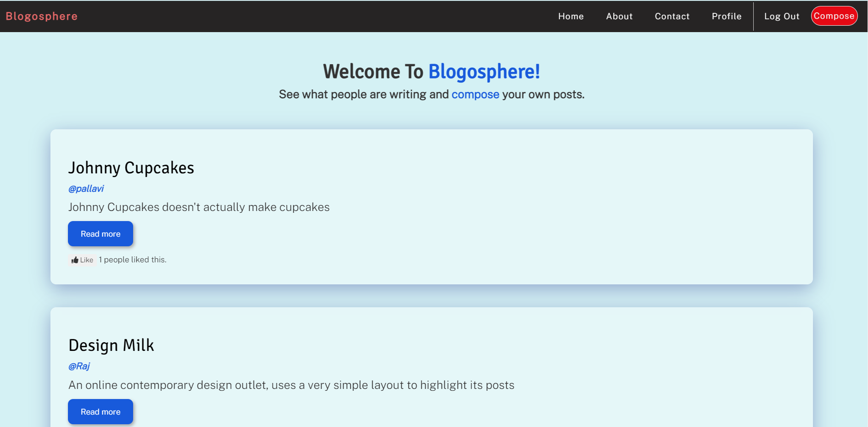The height and width of the screenshot is (427, 868).
Task: Open the Johnny Cupcakes post title
Action: [x=131, y=168]
